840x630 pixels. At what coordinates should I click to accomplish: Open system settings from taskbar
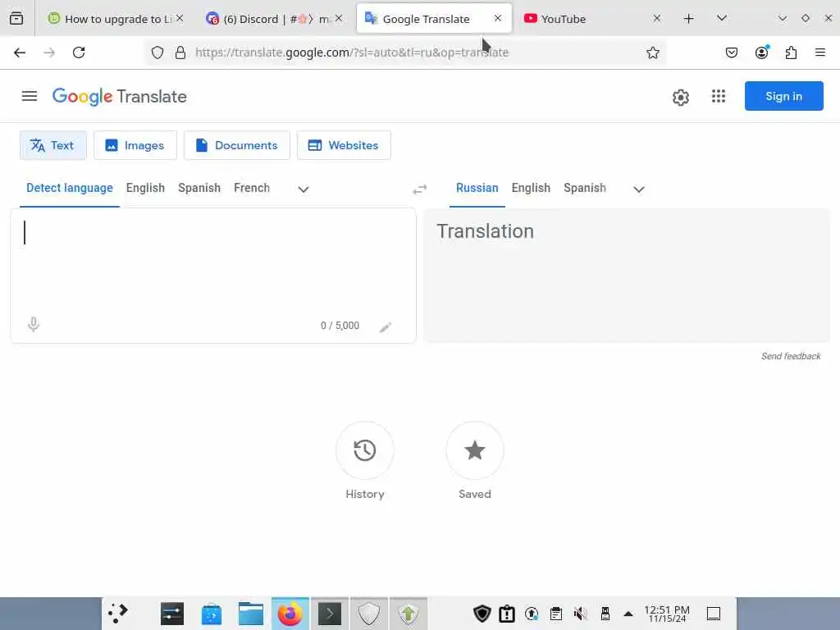pos(172,614)
